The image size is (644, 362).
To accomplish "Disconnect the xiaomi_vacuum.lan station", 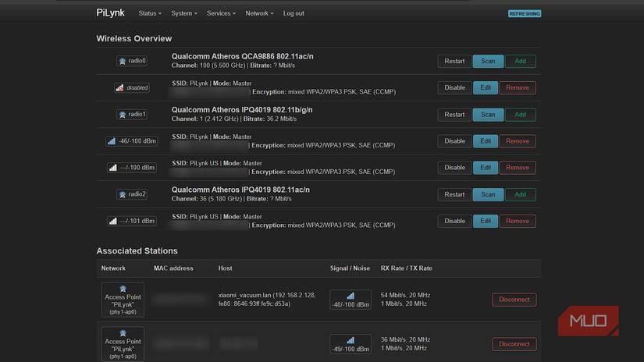I will coord(514,300).
